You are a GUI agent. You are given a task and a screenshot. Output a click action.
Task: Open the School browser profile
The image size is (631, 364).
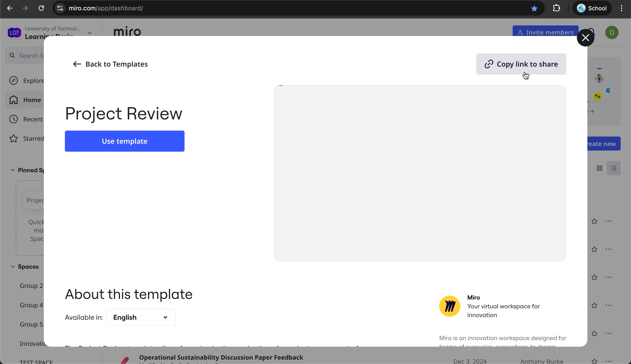pos(592,8)
